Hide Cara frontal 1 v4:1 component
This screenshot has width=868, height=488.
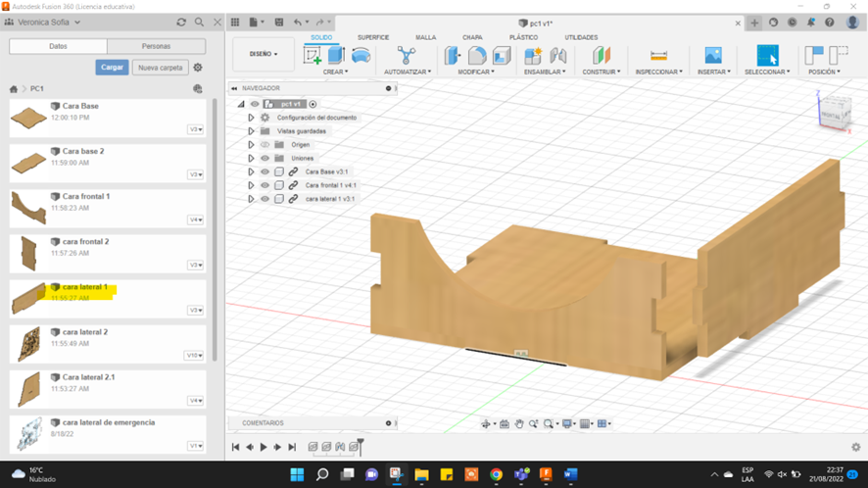[265, 185]
